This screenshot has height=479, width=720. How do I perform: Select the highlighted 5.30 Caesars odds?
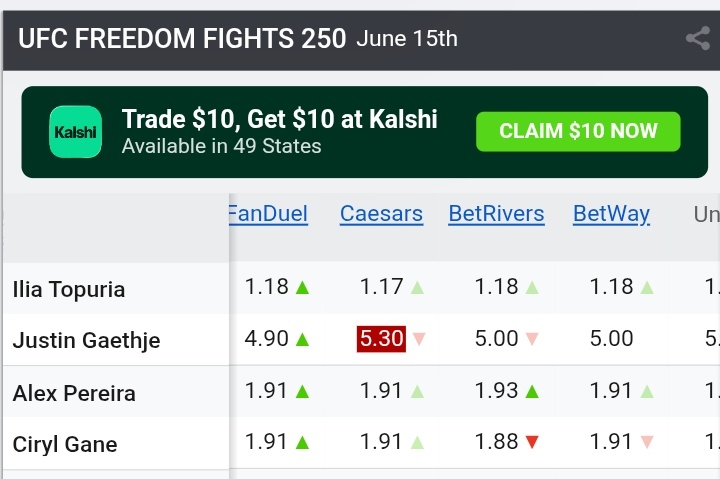pyautogui.click(x=381, y=339)
